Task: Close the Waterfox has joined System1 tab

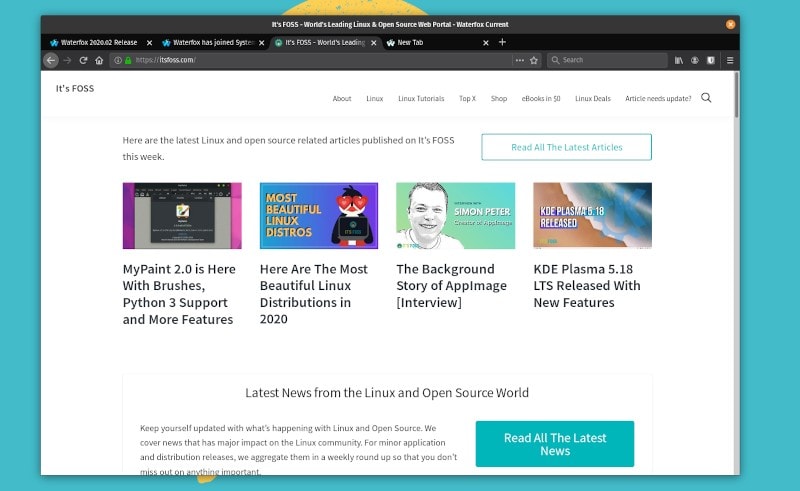Action: (x=261, y=43)
